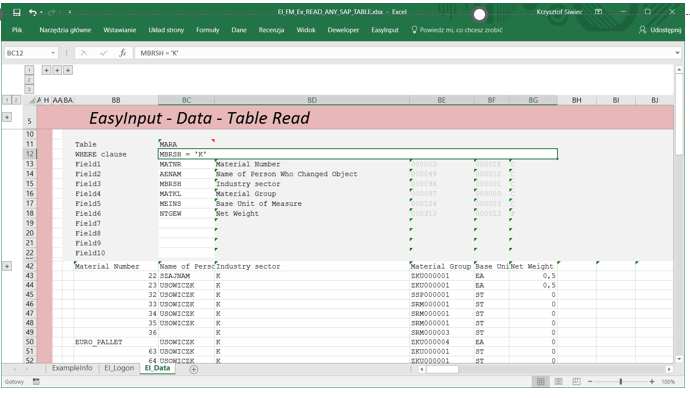Expand row group plus beside row 42
This screenshot has width=690, height=398.
(x=7, y=266)
